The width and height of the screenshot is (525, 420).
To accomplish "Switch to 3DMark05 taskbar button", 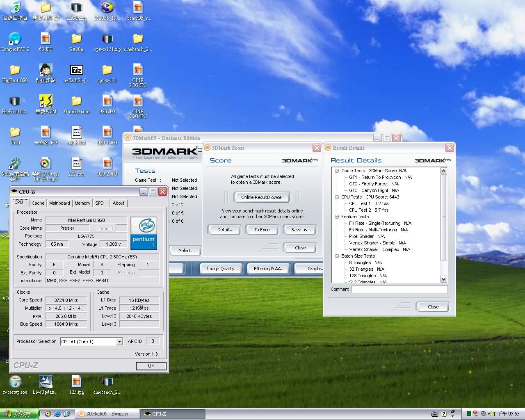I will pyautogui.click(x=107, y=414).
